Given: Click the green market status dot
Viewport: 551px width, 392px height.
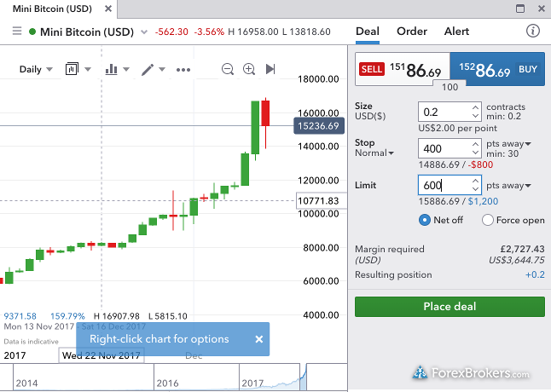Looking at the screenshot, I should pyautogui.click(x=32, y=32).
